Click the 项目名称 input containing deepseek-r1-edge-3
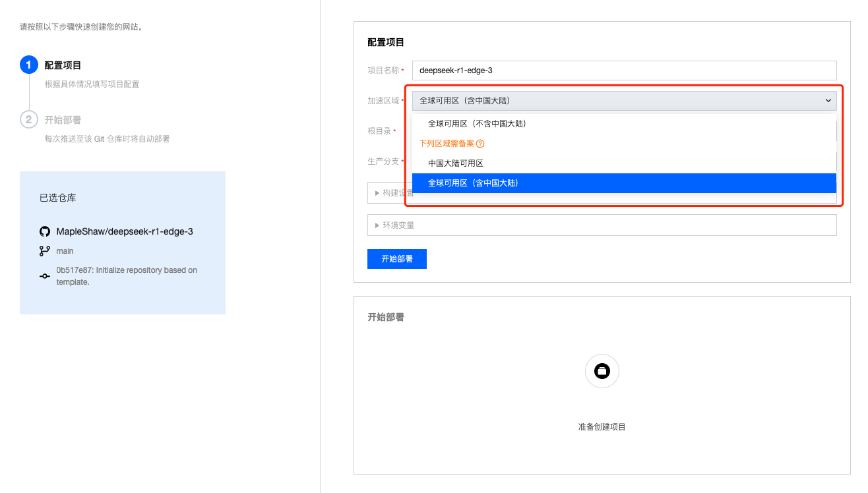 point(623,71)
